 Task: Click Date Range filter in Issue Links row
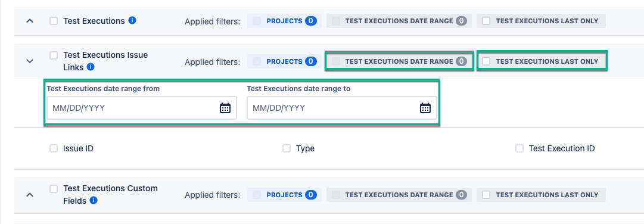click(399, 61)
